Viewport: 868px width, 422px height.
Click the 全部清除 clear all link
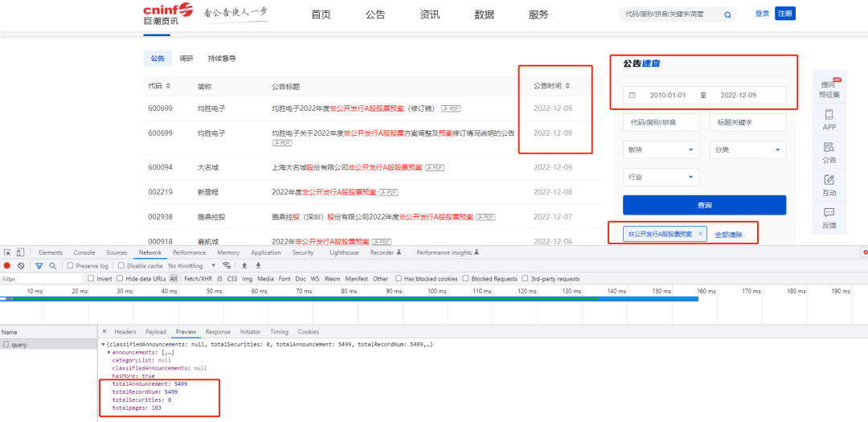(x=728, y=235)
